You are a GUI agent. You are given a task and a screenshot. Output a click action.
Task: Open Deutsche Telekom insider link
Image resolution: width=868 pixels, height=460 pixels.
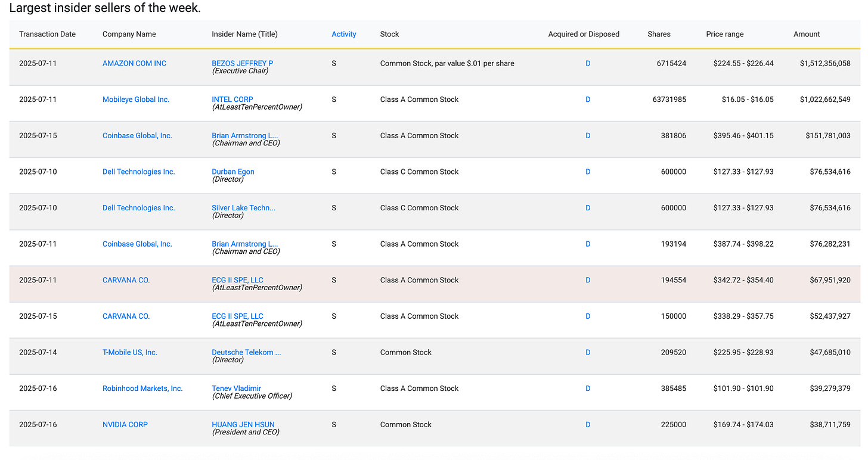[x=246, y=352]
